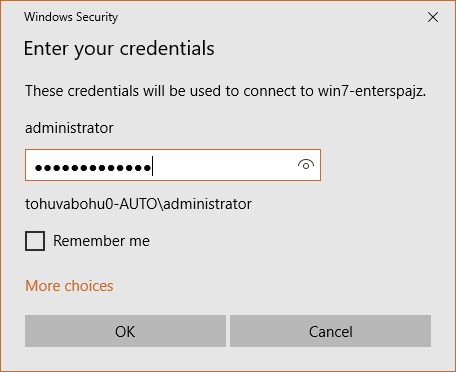Click the Remember me label text
Image resolution: width=456 pixels, height=372 pixels.
click(101, 241)
